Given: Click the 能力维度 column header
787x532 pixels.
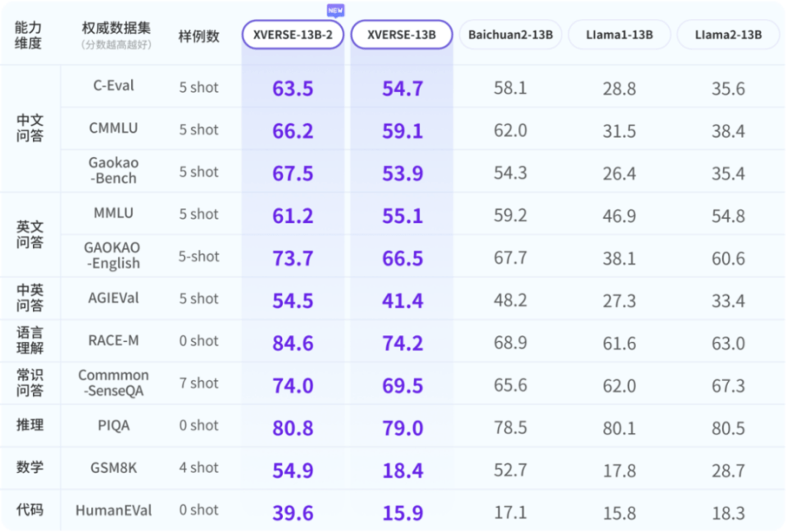Looking at the screenshot, I should (x=29, y=34).
